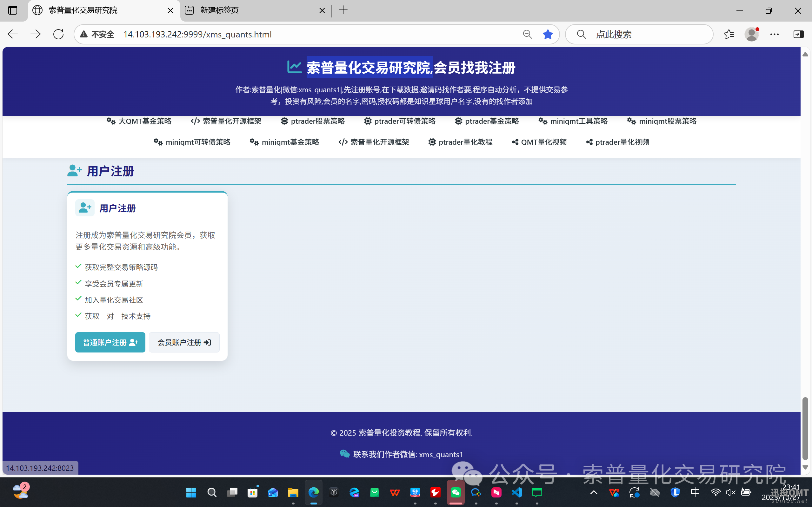Mute toggle via taskbar volume icon

(730, 492)
